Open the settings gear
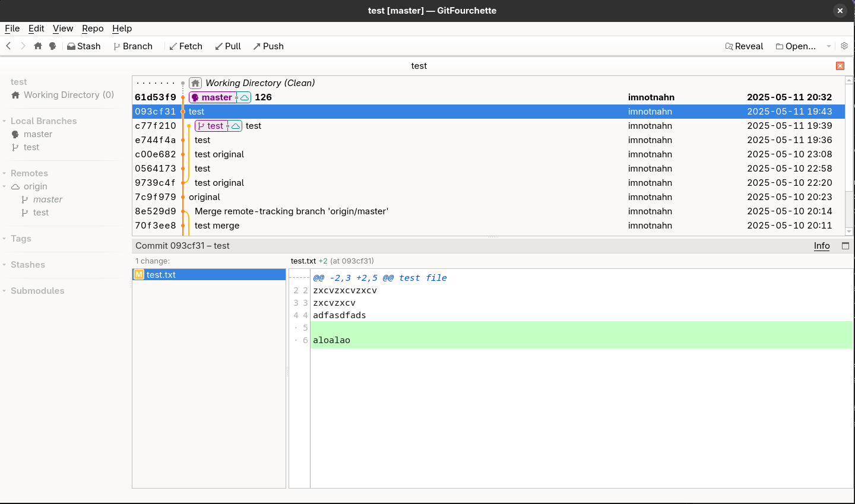 pos(844,46)
